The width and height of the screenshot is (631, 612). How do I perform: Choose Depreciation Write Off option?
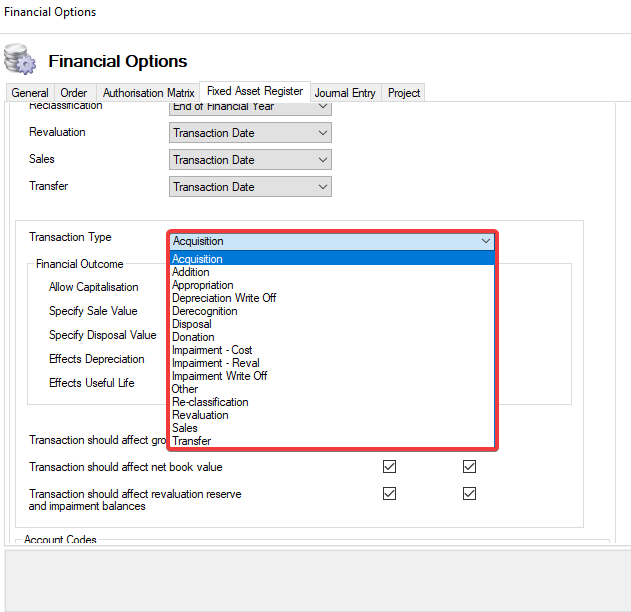pyautogui.click(x=224, y=298)
